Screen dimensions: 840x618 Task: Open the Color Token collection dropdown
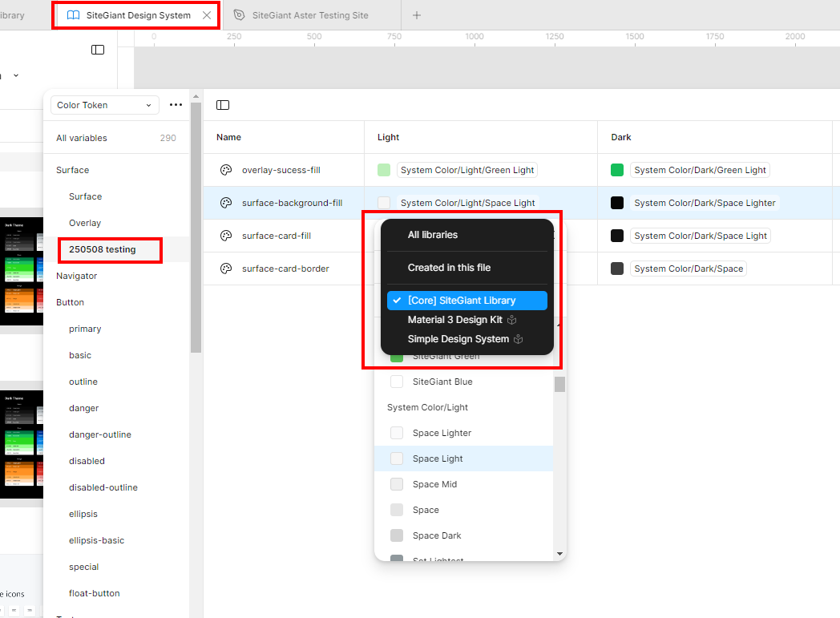point(104,105)
